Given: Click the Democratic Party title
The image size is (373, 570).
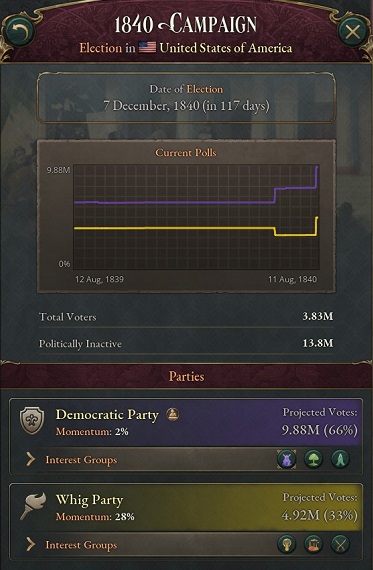Looking at the screenshot, I should [x=107, y=415].
